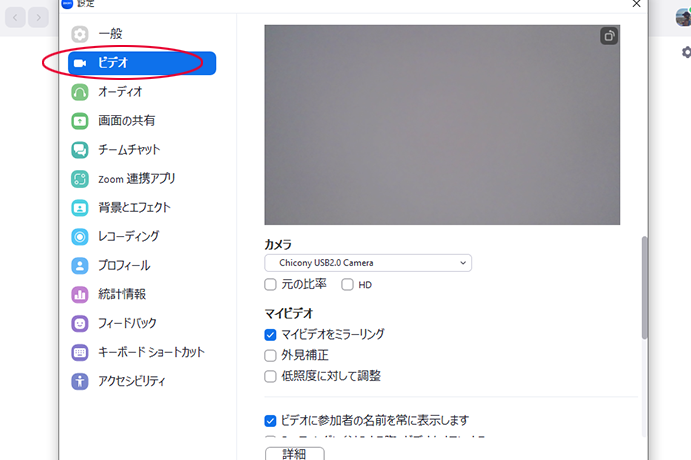This screenshot has height=460, width=691.
Task: Click the profile avatar in background window
Action: coord(683,18)
